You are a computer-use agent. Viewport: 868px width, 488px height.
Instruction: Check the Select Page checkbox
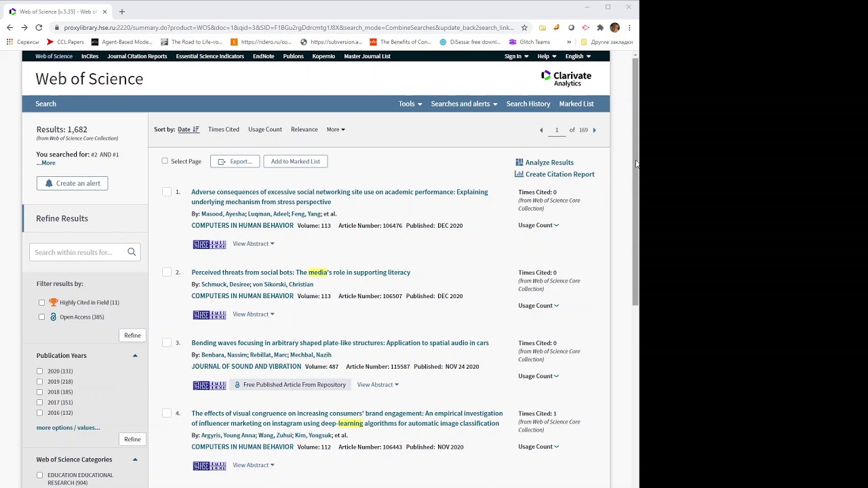coord(165,161)
